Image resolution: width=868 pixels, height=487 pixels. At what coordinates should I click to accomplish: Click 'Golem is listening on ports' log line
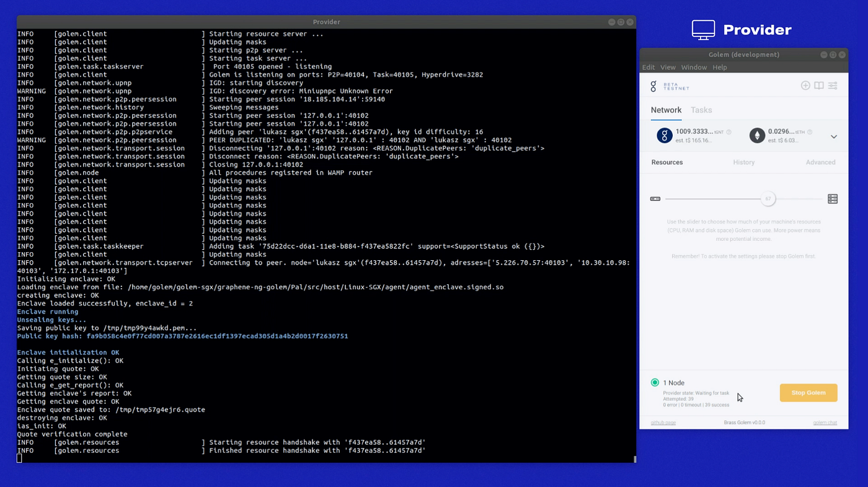pos(250,75)
